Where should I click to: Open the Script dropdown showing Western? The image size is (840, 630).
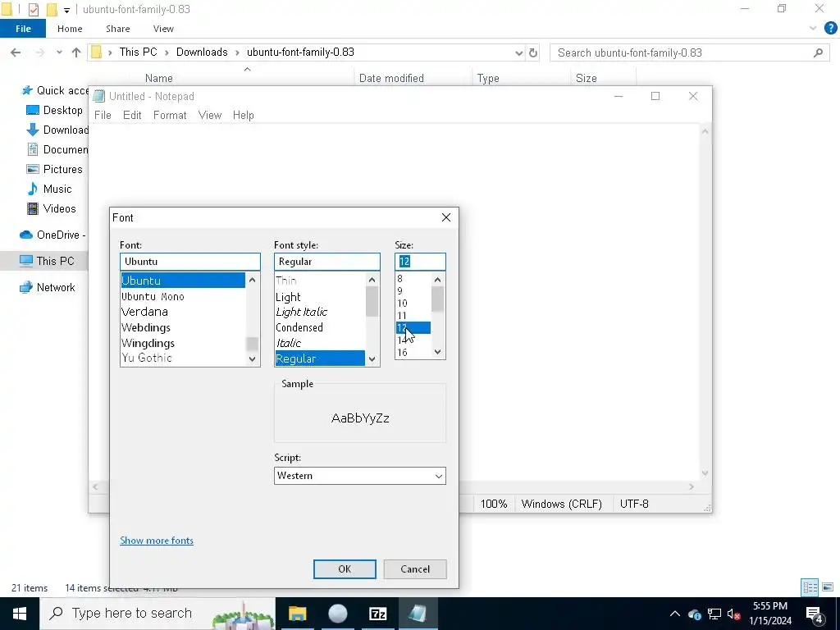[360, 476]
